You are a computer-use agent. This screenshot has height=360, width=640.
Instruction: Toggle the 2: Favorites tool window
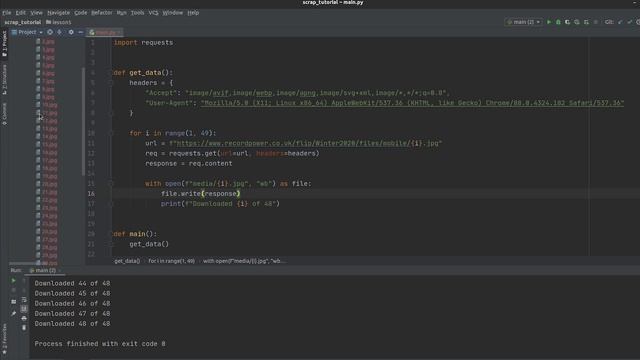point(4,339)
